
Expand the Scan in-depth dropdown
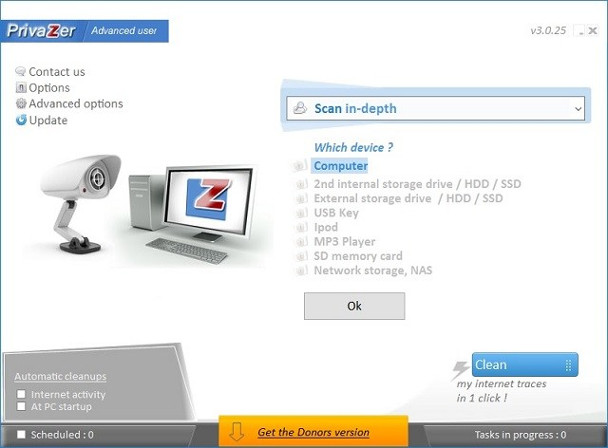[x=435, y=109]
